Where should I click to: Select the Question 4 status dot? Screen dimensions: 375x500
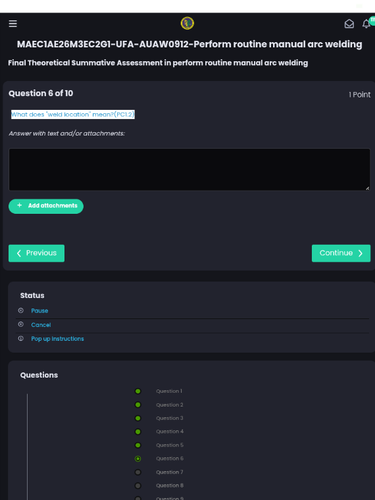point(138,432)
